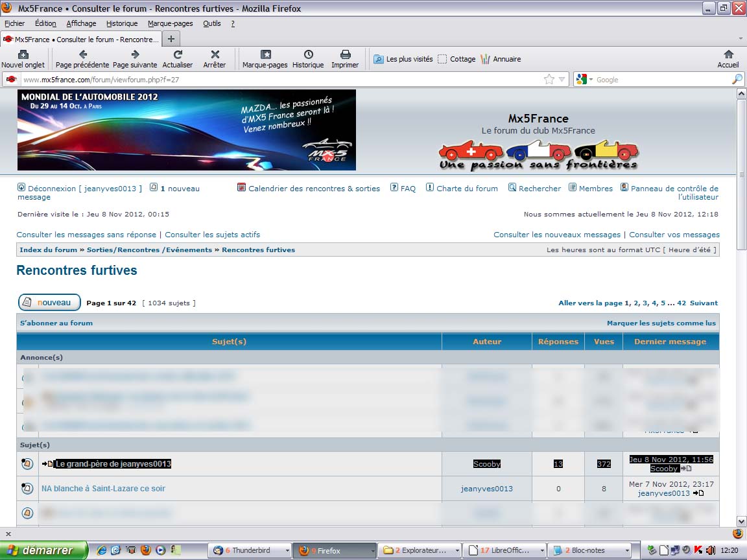The image size is (747, 560).
Task: Open the démarrer Start menu
Action: coord(44,550)
